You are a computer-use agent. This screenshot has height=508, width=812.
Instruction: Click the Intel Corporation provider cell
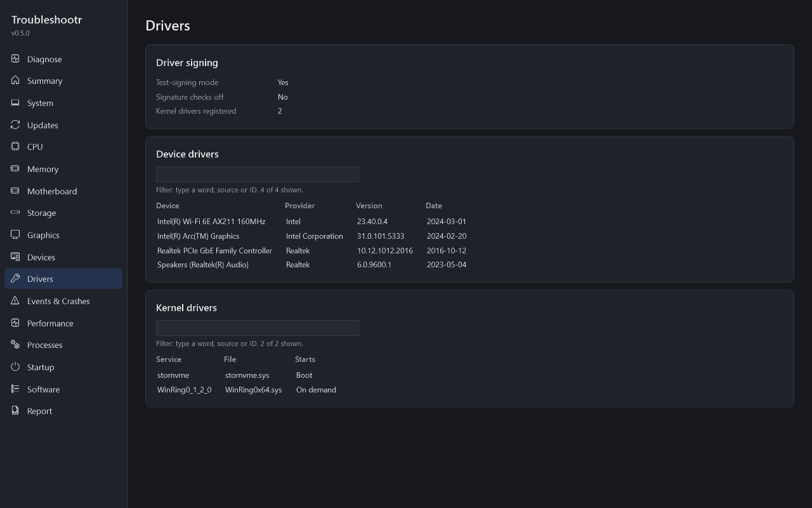pyautogui.click(x=314, y=236)
